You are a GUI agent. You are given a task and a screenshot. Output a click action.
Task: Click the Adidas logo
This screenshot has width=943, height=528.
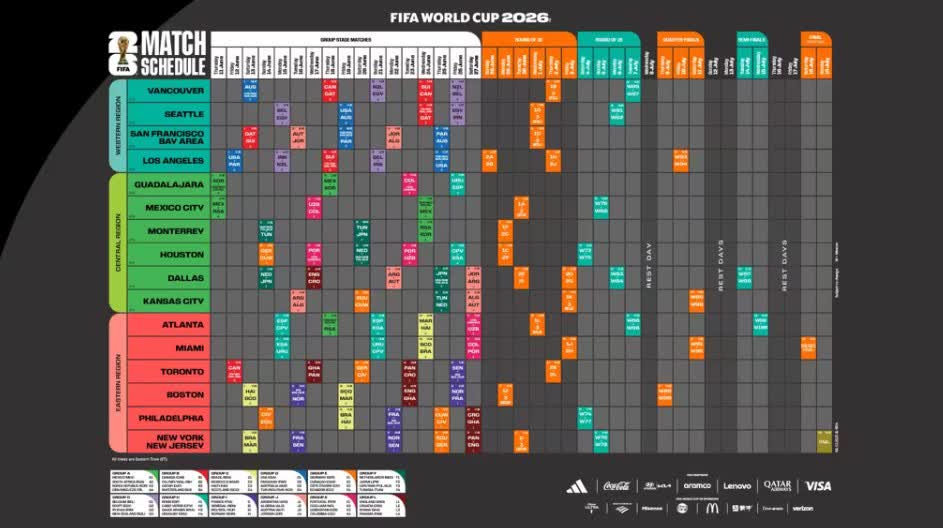tap(577, 486)
